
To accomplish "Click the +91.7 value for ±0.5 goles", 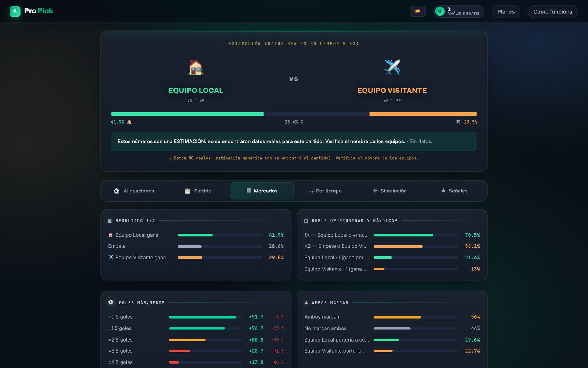I will pos(256,317).
